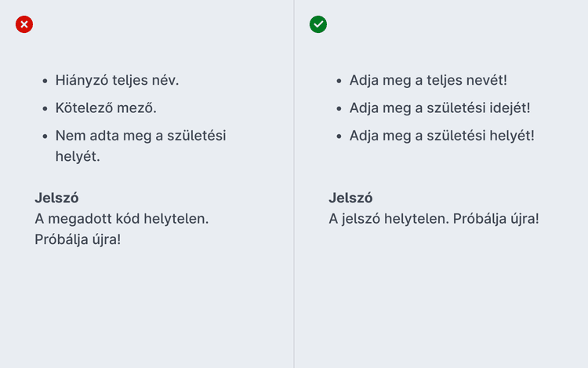Click the bullet before 'Adja meg a teljes nevét!'
The image size is (588, 368).
pos(338,81)
